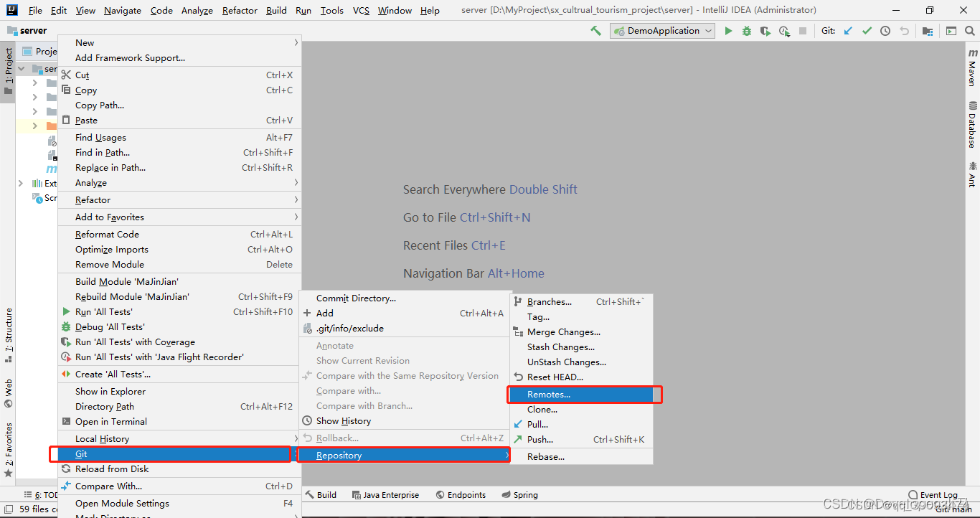Image resolution: width=980 pixels, height=518 pixels.
Task: Expand the Analyze submenu
Action: [x=179, y=183]
